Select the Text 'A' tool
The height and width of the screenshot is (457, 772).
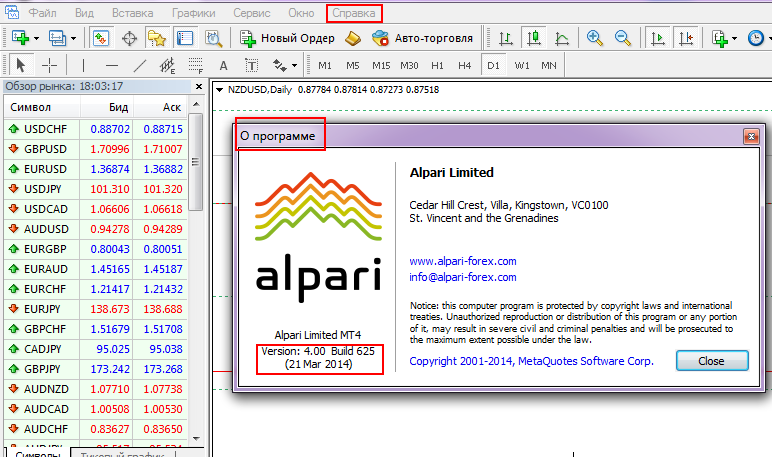pyautogui.click(x=224, y=65)
